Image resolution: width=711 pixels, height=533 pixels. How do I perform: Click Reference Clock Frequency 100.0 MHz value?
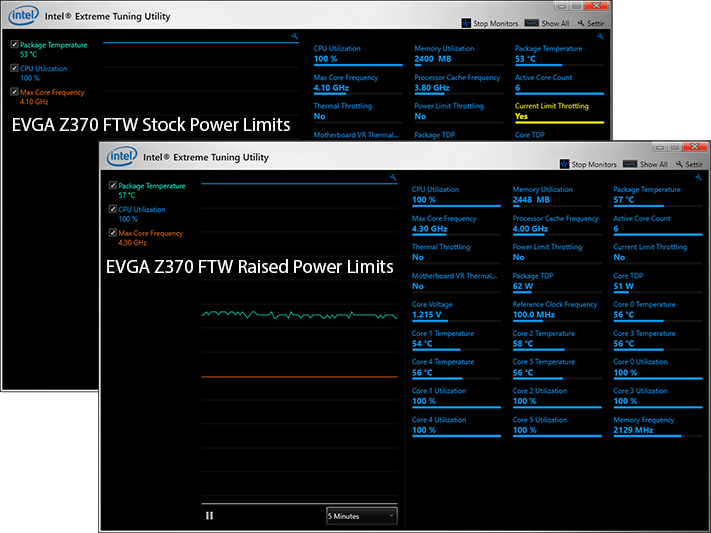point(534,315)
